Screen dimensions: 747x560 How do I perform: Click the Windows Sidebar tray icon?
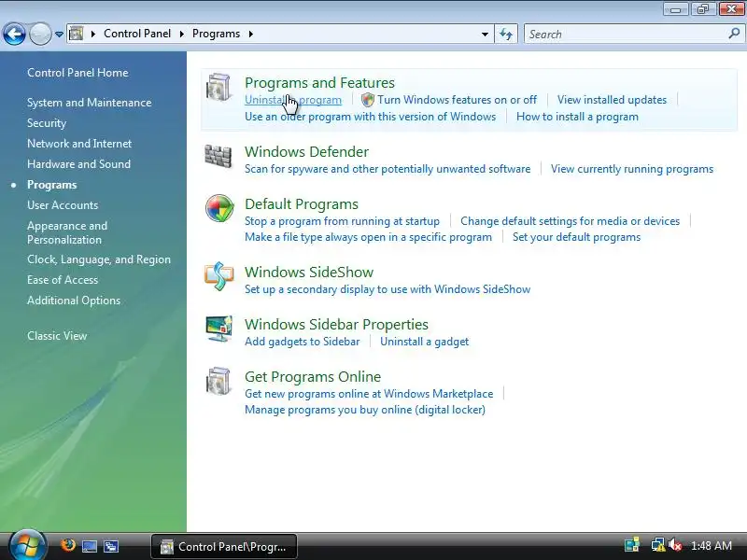click(632, 545)
